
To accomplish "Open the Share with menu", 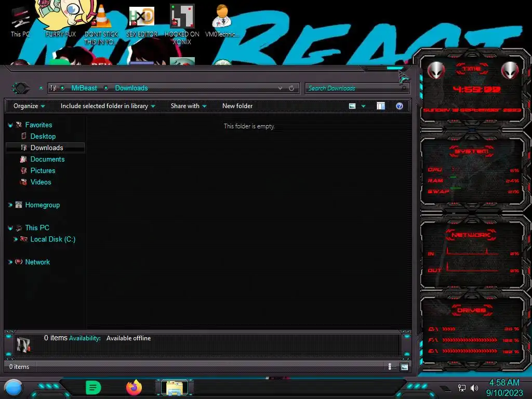I will [189, 106].
